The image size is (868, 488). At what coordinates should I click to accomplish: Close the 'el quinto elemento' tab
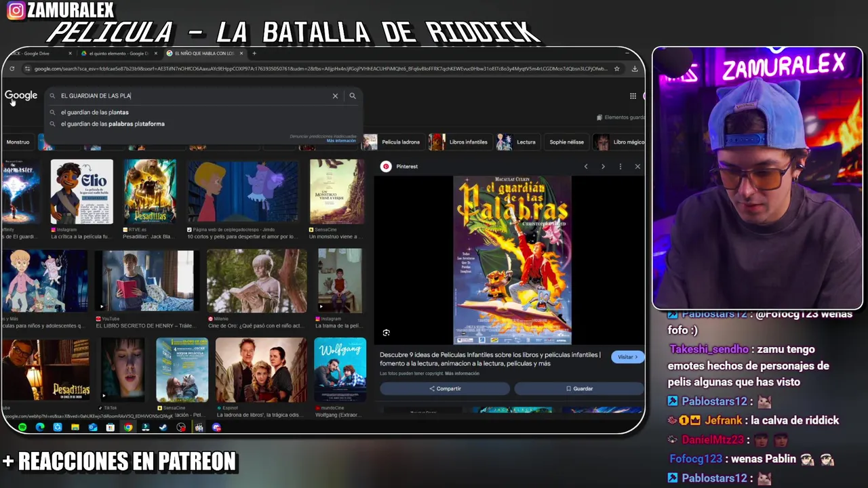[156, 54]
